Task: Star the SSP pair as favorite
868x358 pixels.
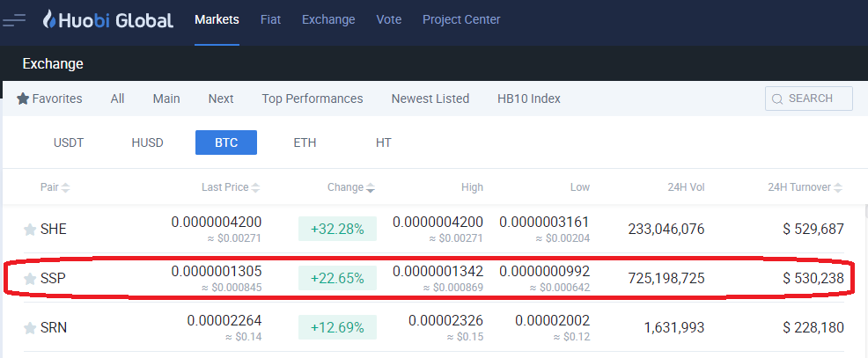Action: pyautogui.click(x=30, y=279)
